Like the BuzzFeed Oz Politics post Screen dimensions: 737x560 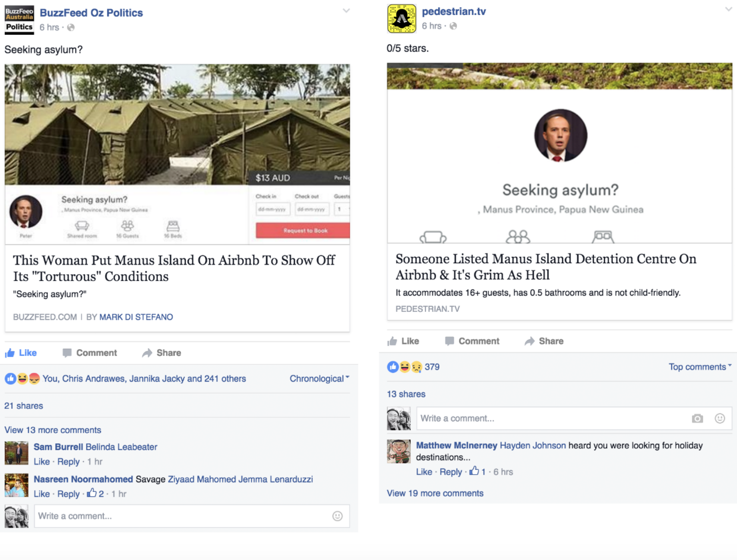click(21, 353)
